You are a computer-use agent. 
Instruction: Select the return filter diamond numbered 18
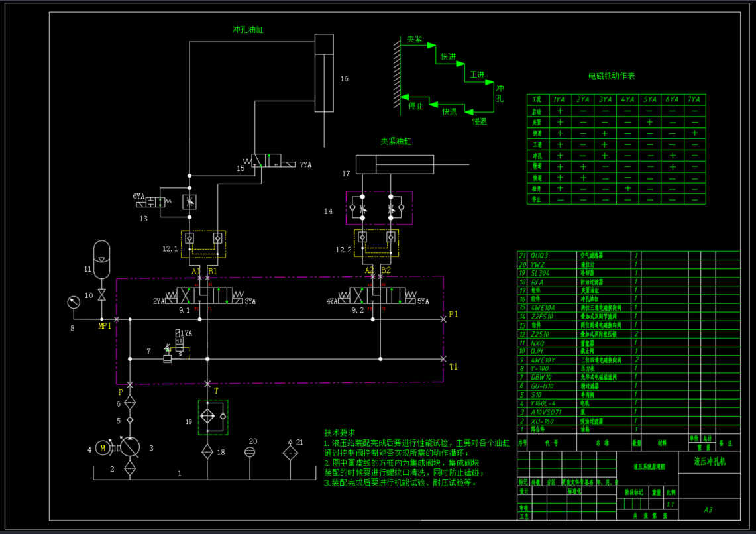click(207, 452)
